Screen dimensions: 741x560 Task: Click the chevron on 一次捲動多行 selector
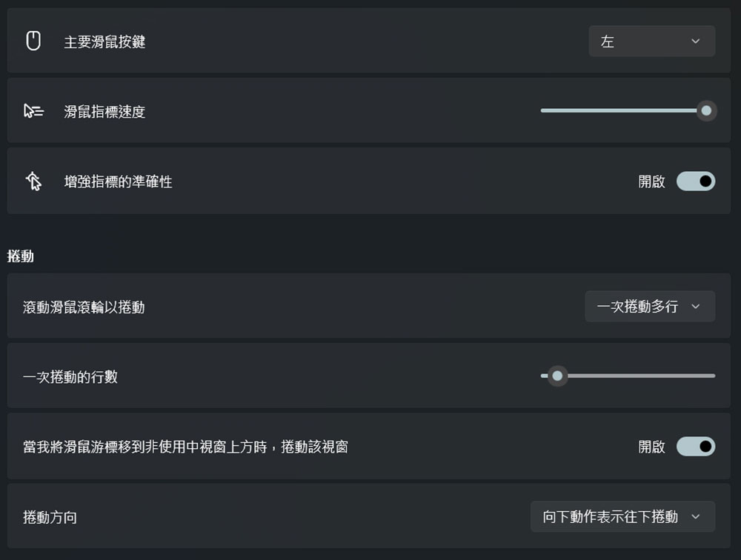[x=695, y=306]
